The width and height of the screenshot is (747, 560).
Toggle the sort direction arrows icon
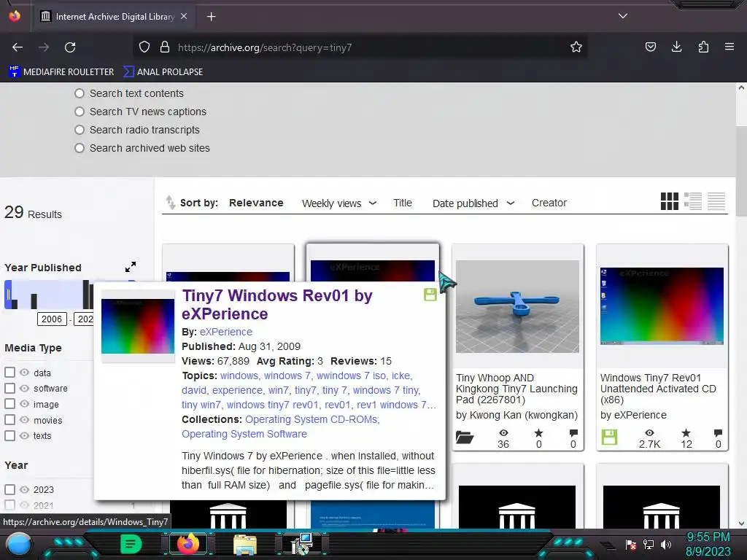170,203
